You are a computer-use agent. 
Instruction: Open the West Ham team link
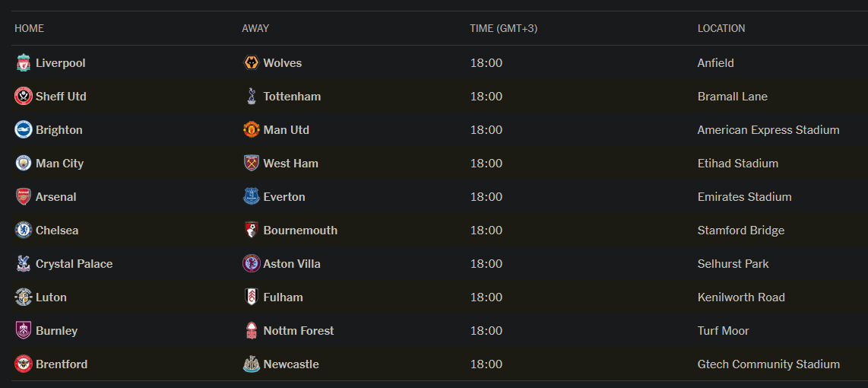coord(290,164)
